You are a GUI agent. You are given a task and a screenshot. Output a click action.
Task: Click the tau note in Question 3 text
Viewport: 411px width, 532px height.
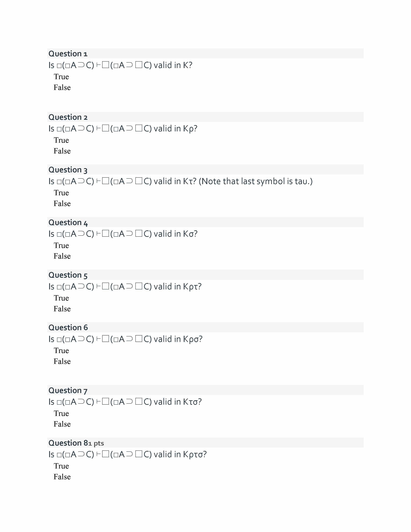pyautogui.click(x=255, y=182)
